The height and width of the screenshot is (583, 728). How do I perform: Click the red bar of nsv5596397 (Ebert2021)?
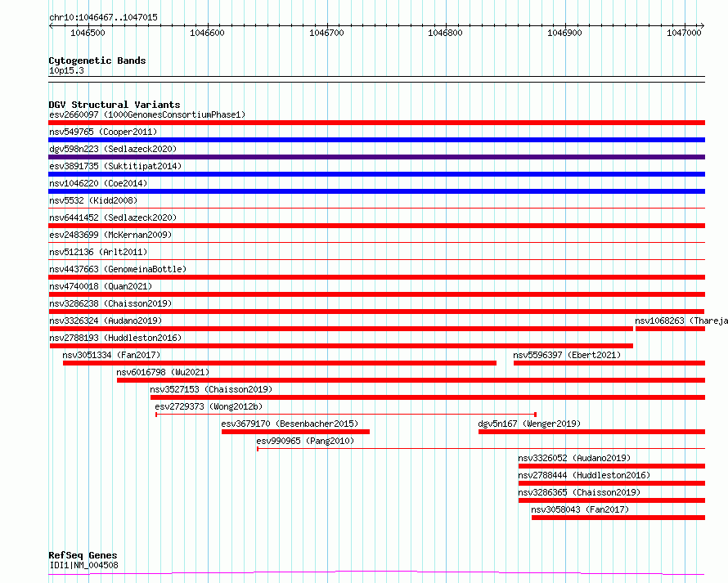[609, 363]
